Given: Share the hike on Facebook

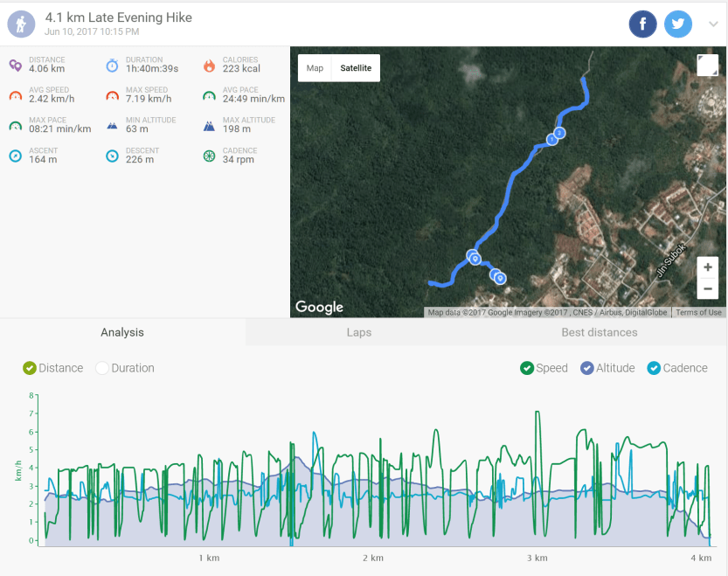Looking at the screenshot, I should click(642, 24).
